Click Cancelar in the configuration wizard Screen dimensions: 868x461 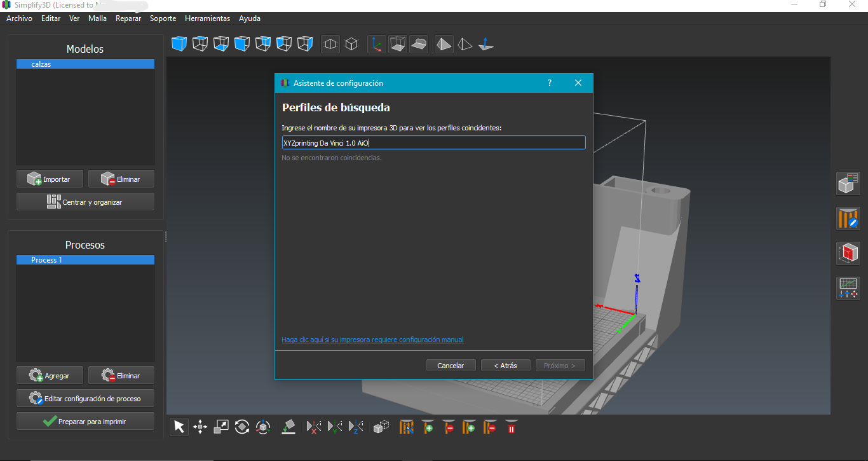click(x=451, y=366)
